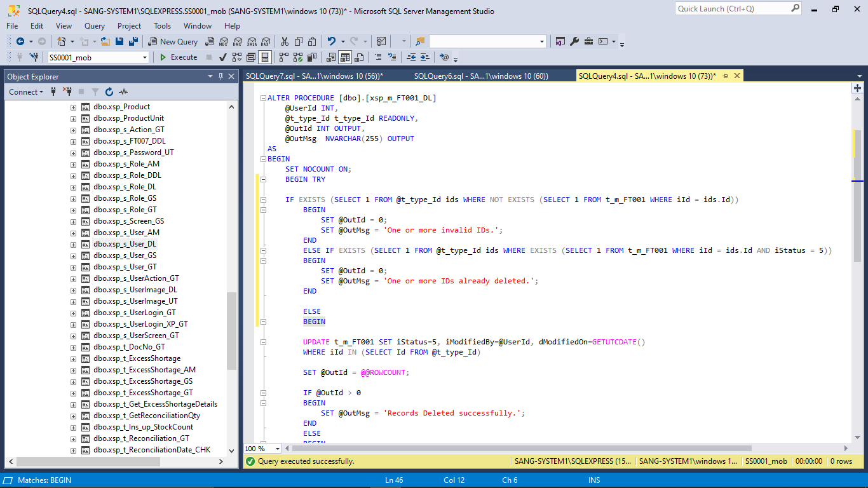
Task: Toggle Include Actual Execution Plan
Action: (x=283, y=57)
